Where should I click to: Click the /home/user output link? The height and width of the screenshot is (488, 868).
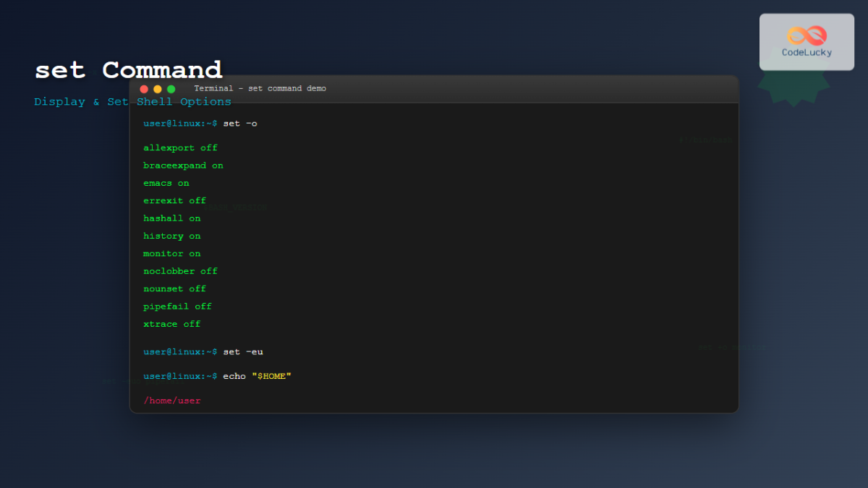[x=172, y=400]
